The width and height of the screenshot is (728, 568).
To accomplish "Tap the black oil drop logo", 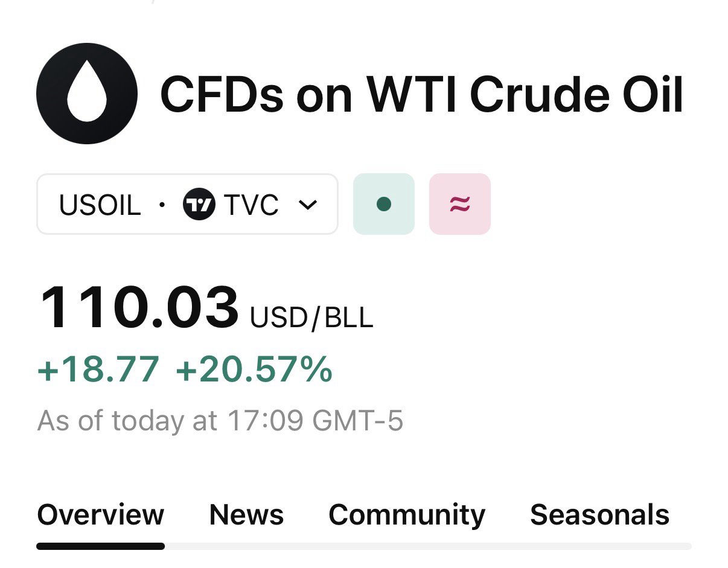I will tap(87, 94).
